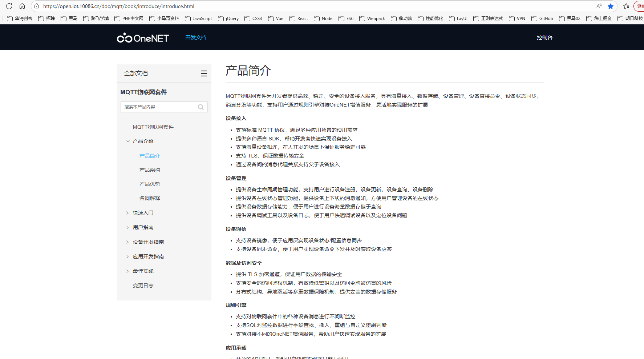Viewport: 644px width, 359px height.
Task: Open the VPN bookmark folder
Action: pos(517,19)
